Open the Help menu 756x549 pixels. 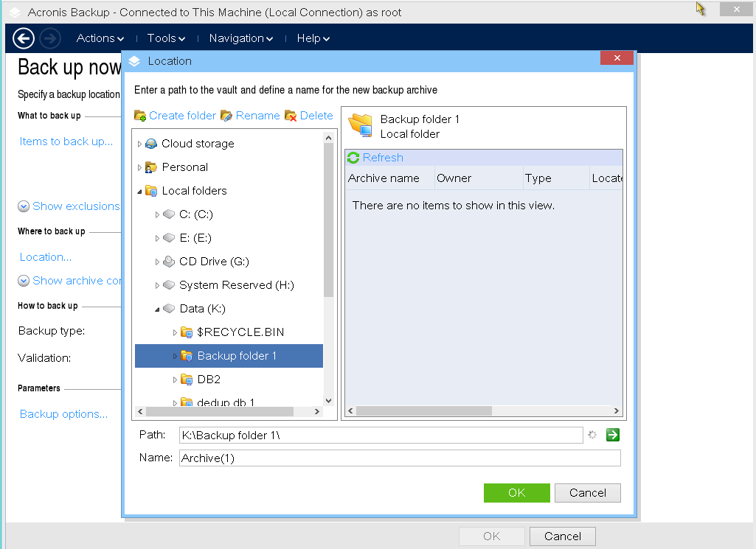coord(313,38)
